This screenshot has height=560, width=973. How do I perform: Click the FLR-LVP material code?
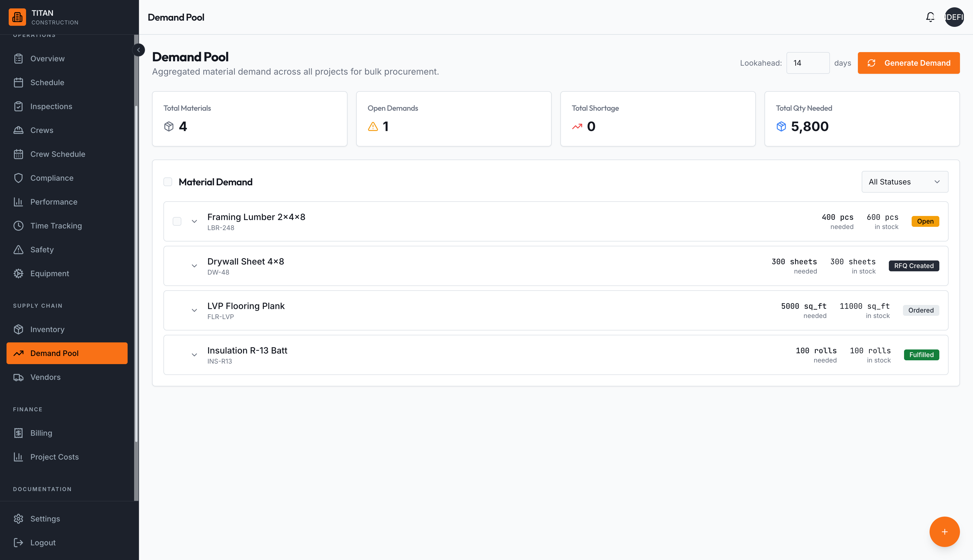(220, 317)
